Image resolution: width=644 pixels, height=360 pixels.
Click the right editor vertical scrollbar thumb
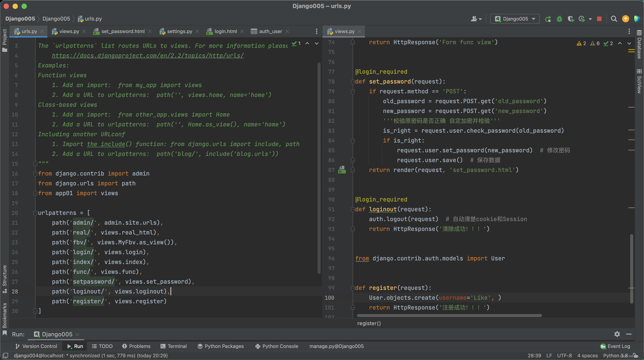(631, 269)
